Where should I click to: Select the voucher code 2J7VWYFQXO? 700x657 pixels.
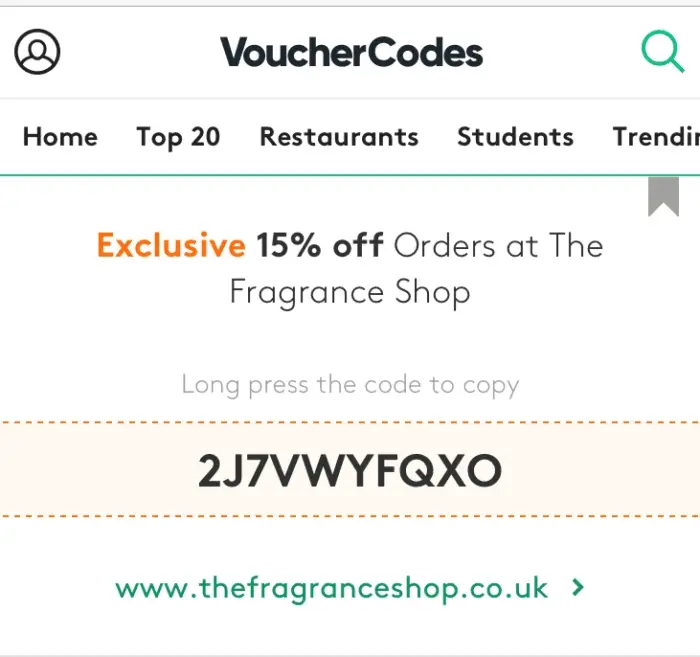(350, 470)
